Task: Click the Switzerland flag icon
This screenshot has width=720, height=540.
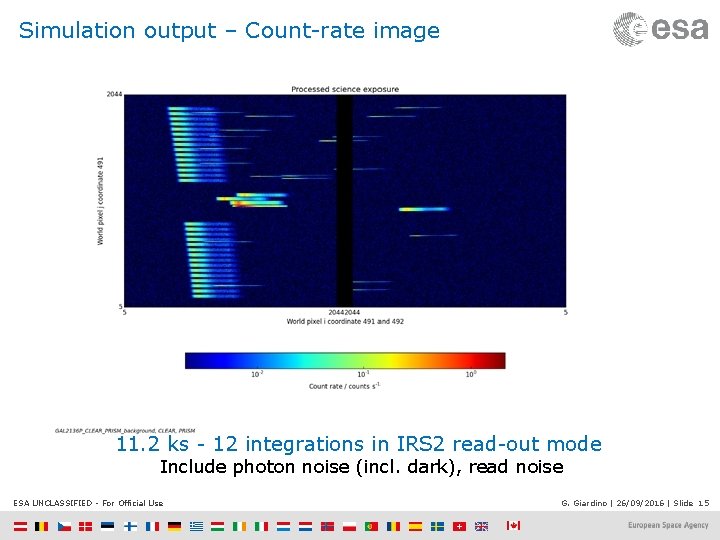Action: tap(460, 526)
